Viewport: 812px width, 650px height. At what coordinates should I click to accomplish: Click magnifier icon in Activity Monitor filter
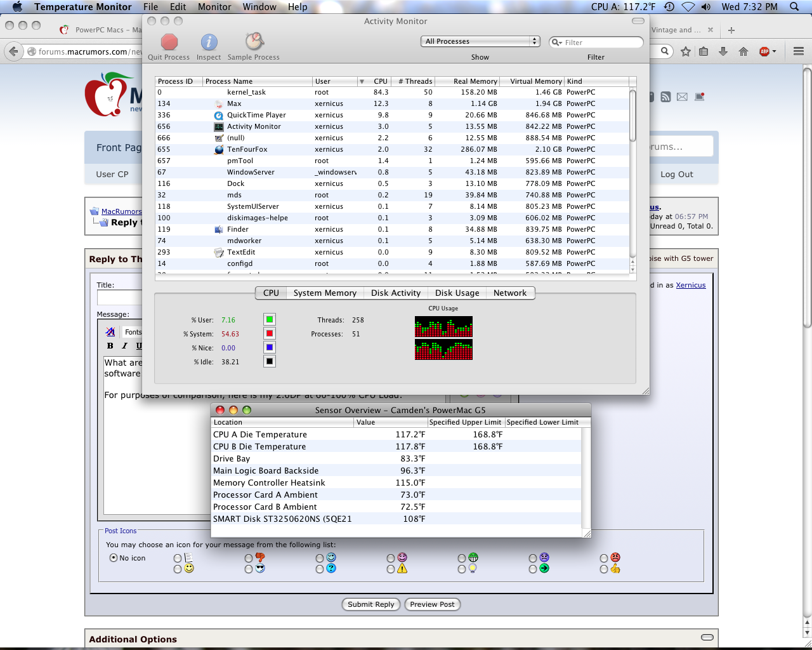click(556, 43)
